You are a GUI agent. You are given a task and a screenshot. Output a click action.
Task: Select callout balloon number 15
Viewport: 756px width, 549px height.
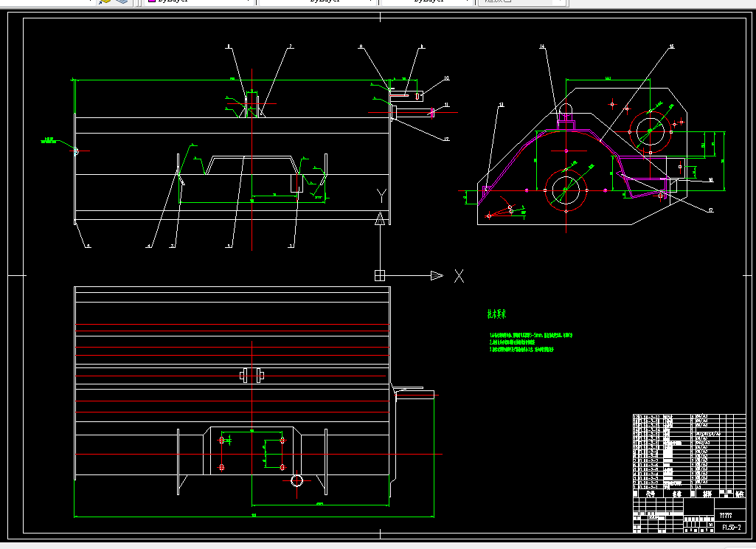tap(672, 46)
